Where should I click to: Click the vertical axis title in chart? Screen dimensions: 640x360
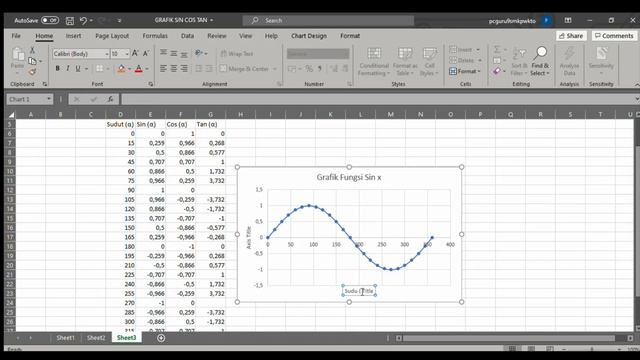click(249, 238)
